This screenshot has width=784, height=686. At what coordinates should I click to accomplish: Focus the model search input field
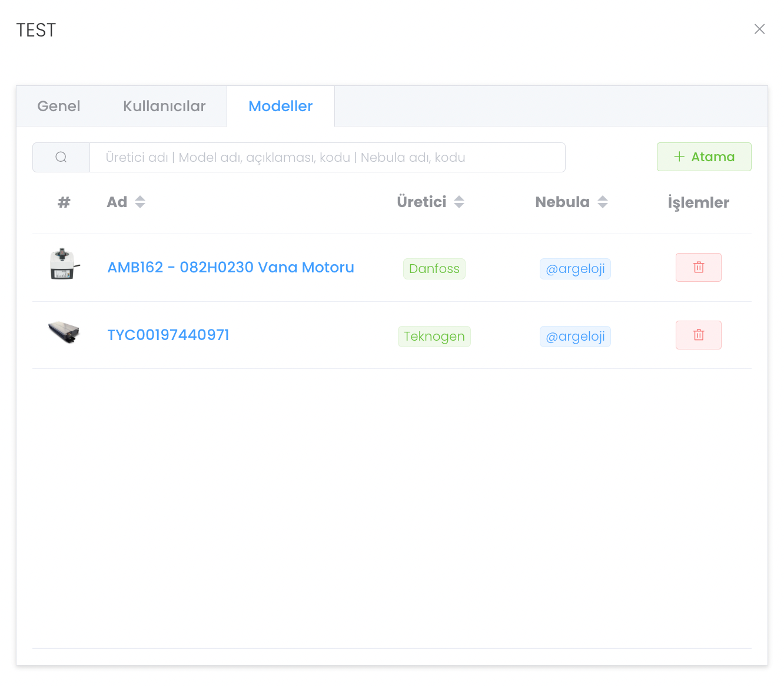[327, 158]
